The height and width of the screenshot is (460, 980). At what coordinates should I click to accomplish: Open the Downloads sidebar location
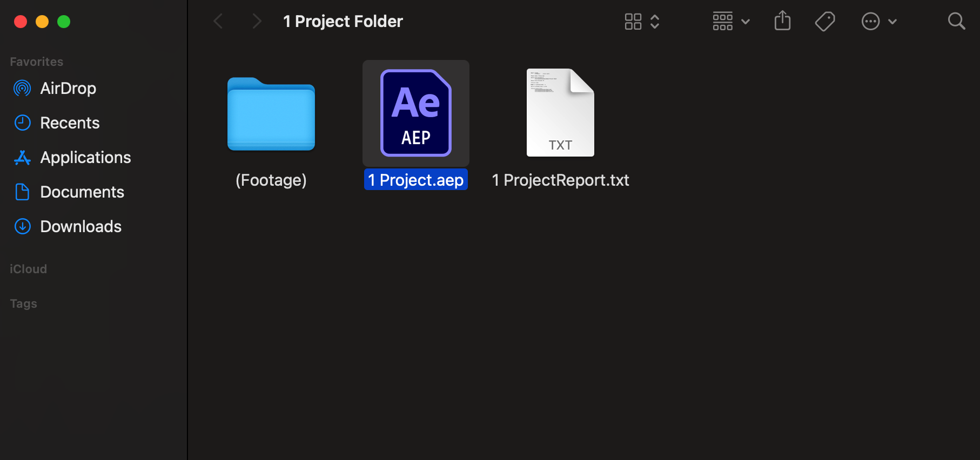tap(80, 227)
